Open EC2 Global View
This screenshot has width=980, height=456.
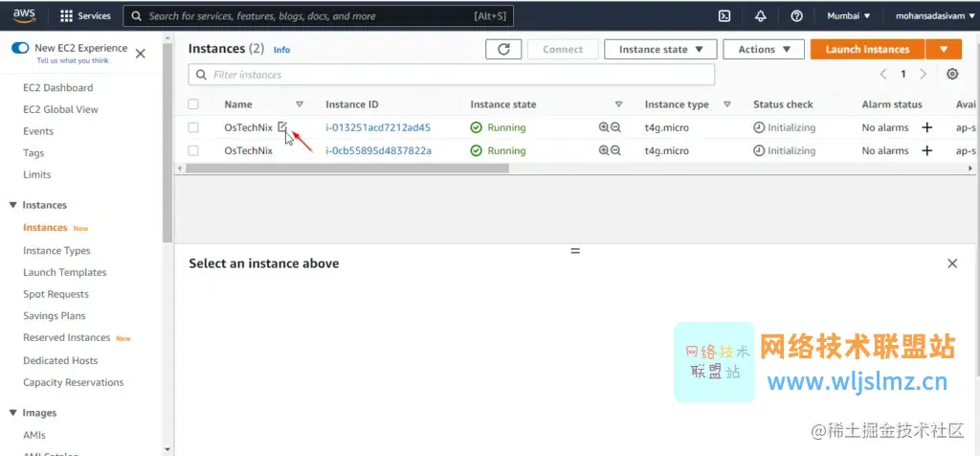[60, 109]
